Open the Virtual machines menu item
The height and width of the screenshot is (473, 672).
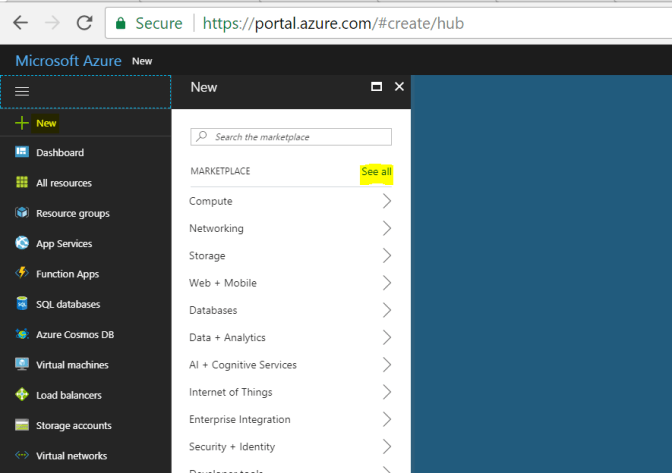pos(72,365)
